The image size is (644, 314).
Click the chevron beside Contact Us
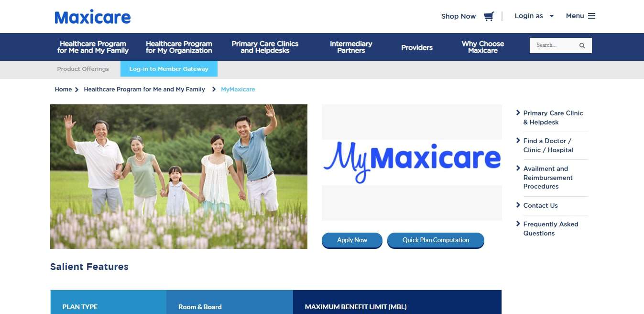pyautogui.click(x=518, y=205)
